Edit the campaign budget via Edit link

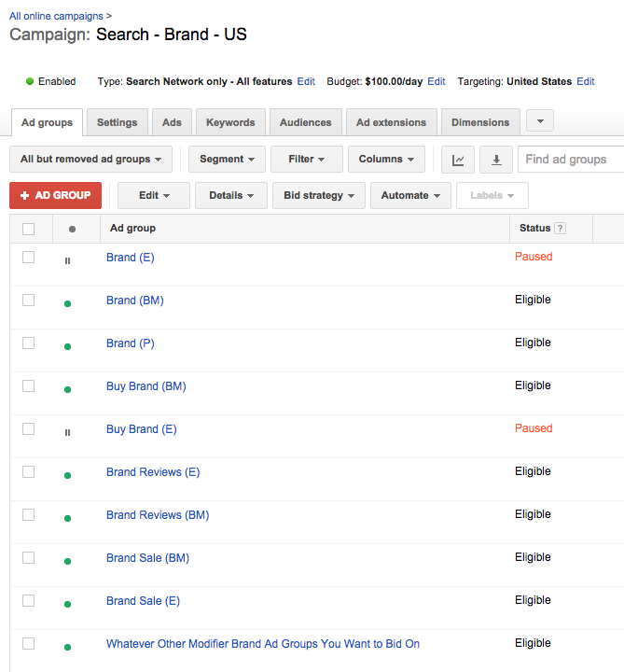[437, 82]
